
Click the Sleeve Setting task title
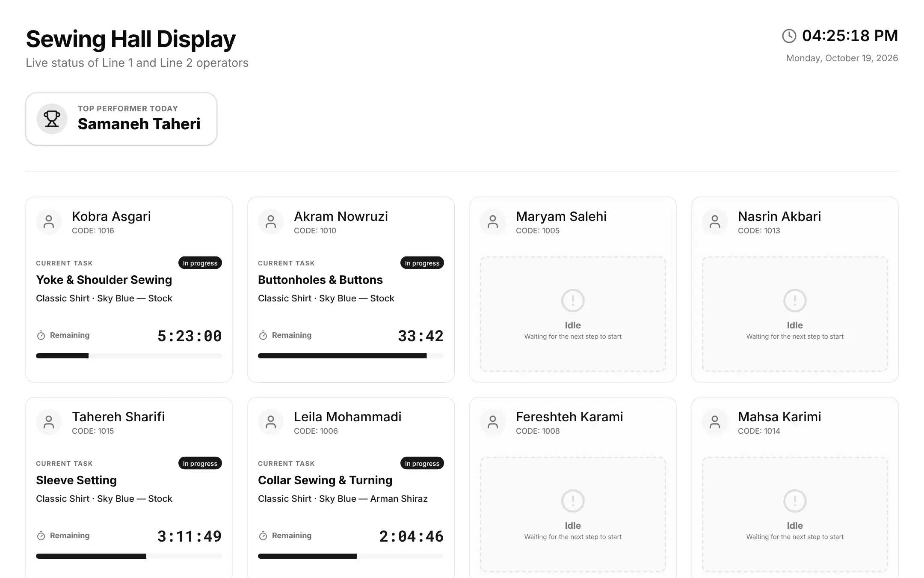pos(76,480)
